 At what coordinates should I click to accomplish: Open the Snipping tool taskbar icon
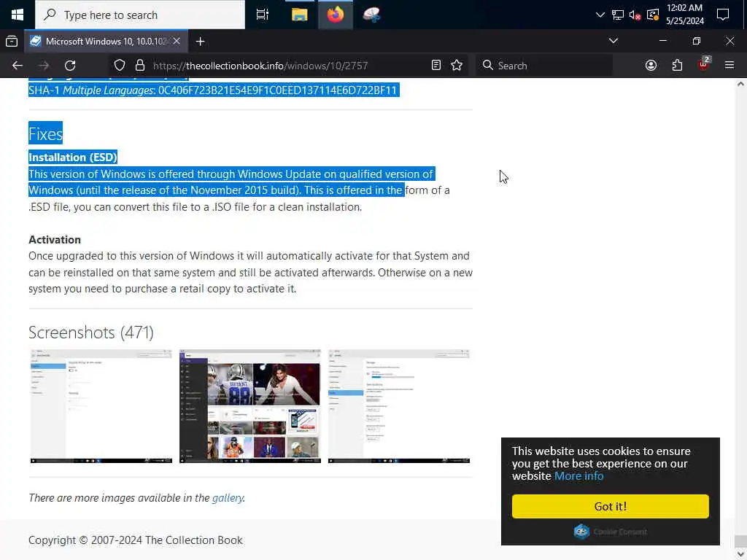coord(371,15)
